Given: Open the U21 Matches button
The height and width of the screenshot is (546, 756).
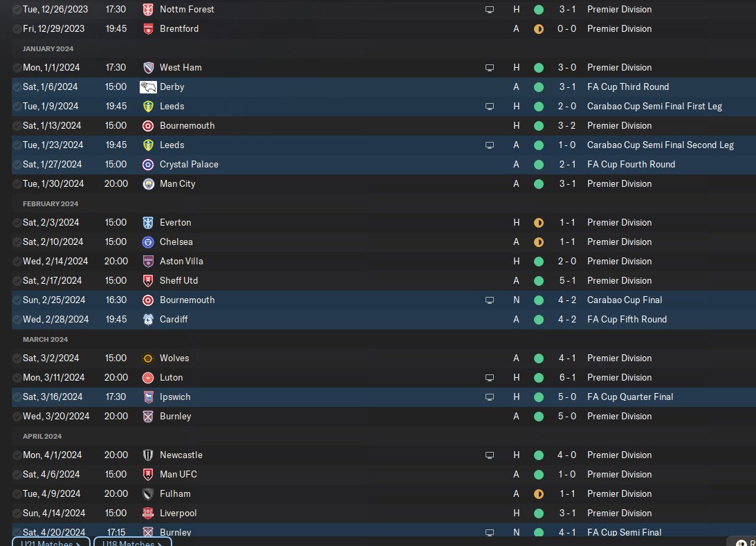Looking at the screenshot, I should click(51, 542).
